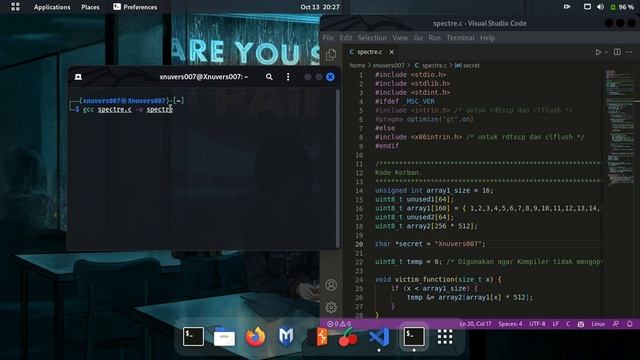
Task: Open the file manager from dock
Action: tap(224, 337)
